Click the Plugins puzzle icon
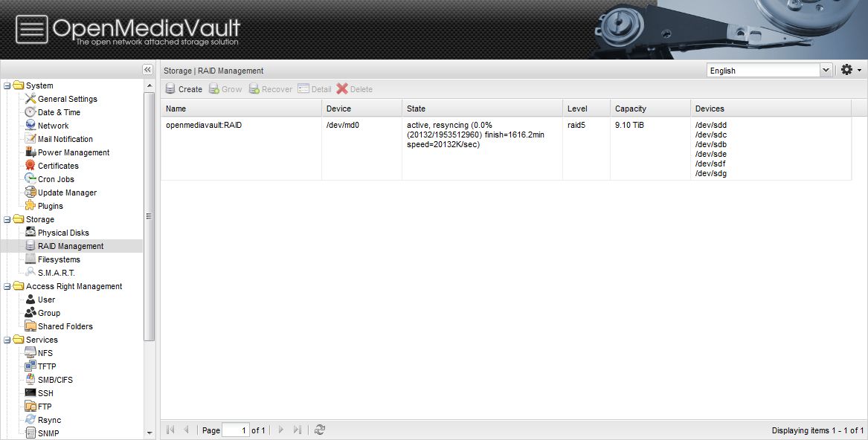This screenshot has width=868, height=440. pos(30,206)
